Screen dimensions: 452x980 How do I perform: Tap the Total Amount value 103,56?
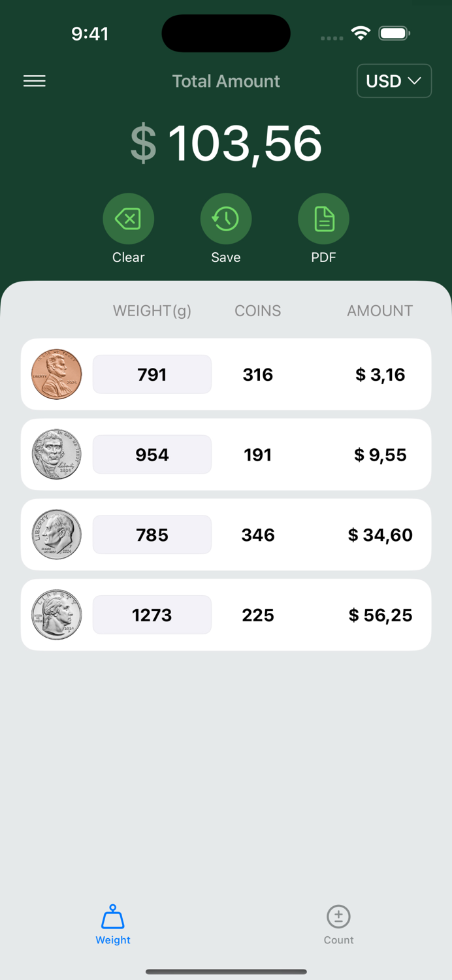click(245, 142)
